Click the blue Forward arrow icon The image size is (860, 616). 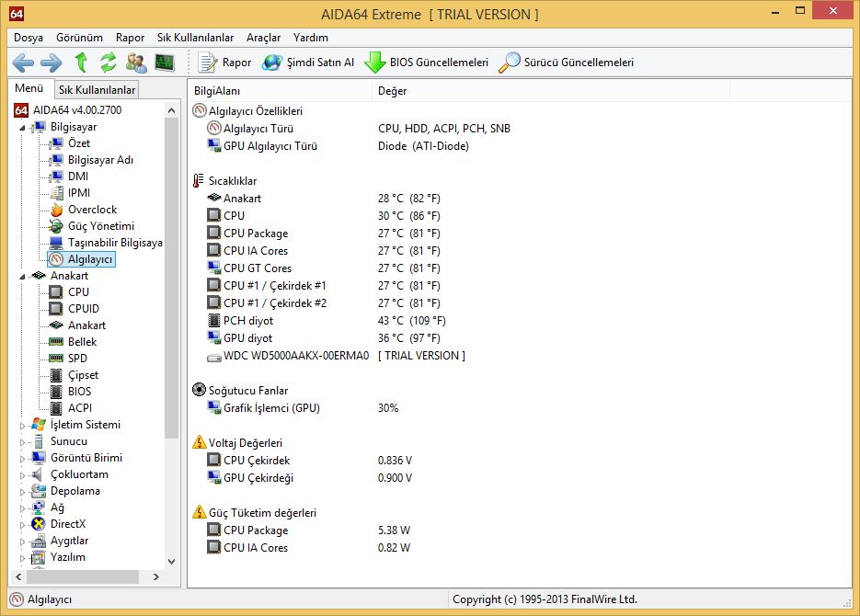point(52,63)
